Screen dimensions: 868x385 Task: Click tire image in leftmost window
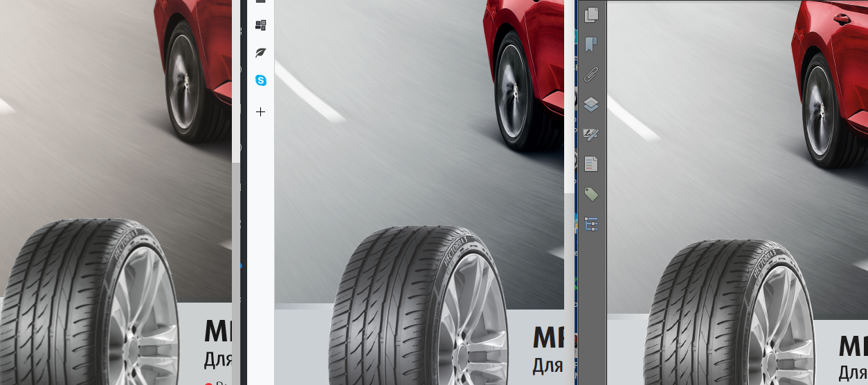[90, 302]
